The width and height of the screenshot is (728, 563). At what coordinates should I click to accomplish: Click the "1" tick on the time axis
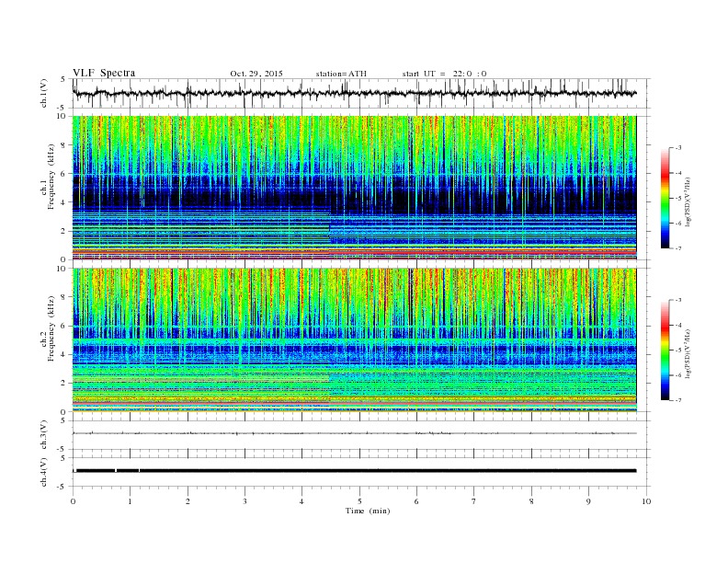(x=130, y=501)
